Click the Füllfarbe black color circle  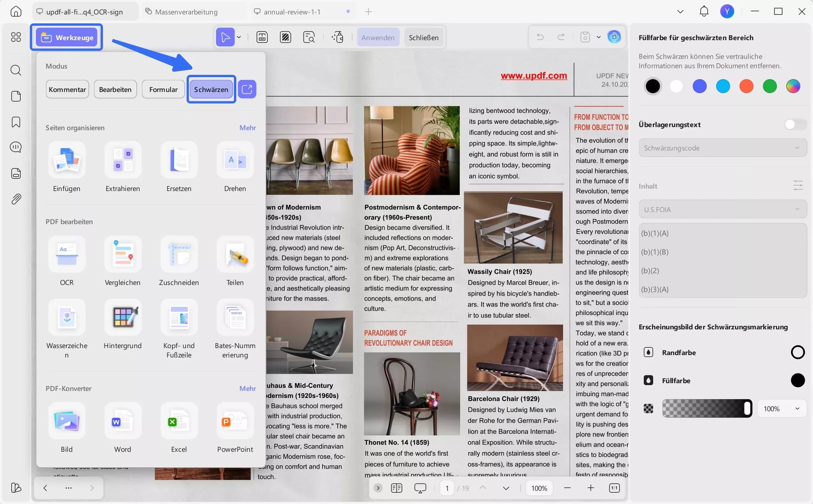click(x=797, y=380)
